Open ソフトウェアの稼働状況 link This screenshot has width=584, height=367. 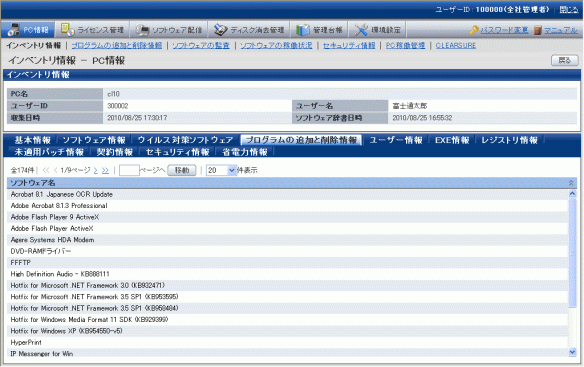[x=276, y=45]
